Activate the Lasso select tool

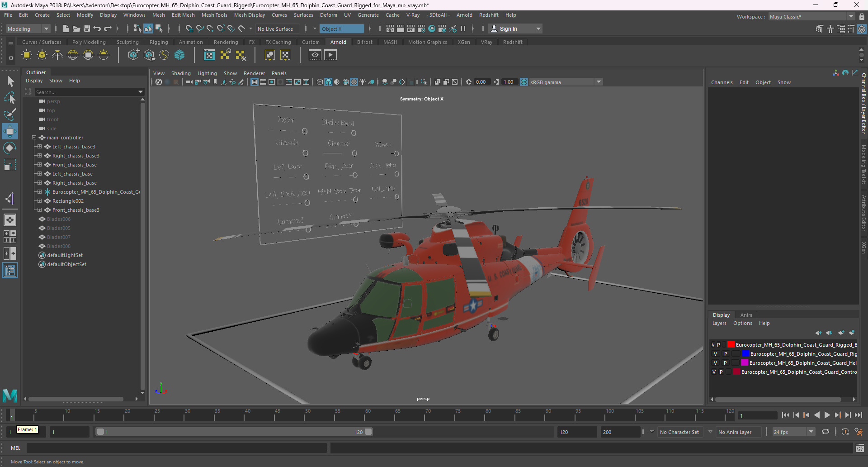(x=10, y=98)
